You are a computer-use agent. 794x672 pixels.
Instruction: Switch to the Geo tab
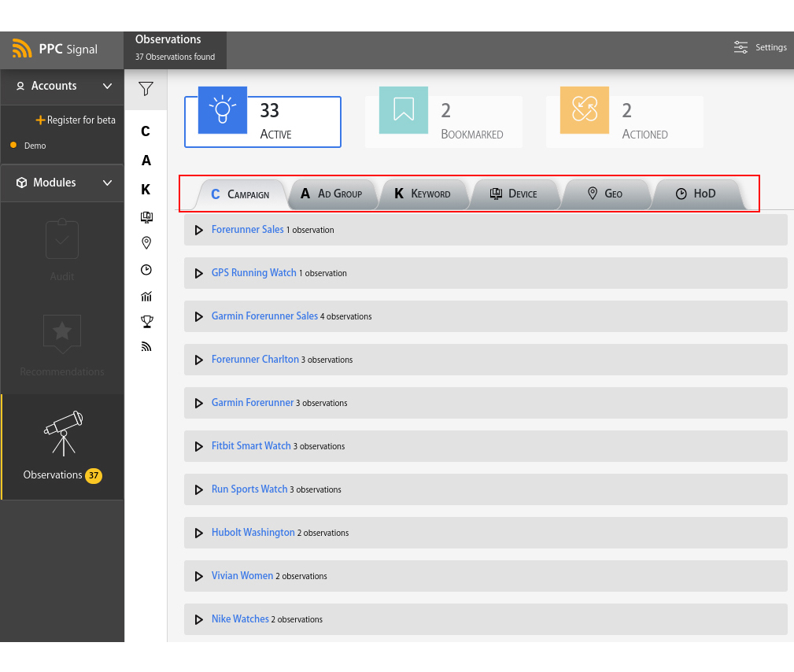tap(605, 194)
